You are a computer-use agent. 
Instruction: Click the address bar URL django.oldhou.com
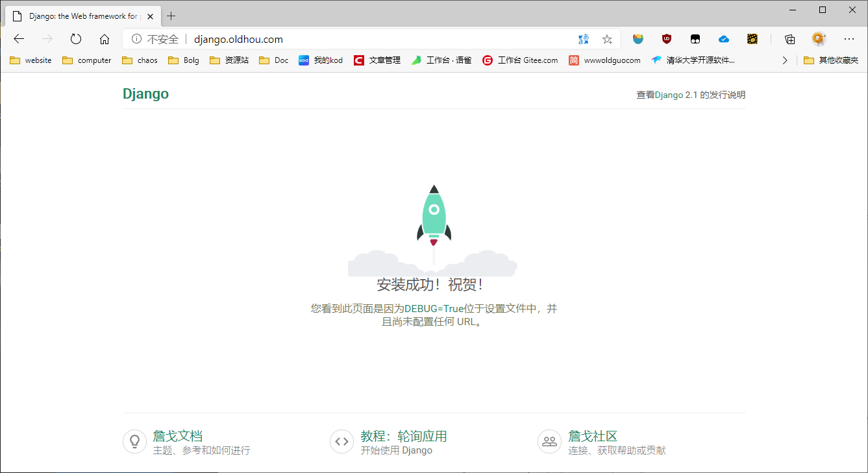coord(238,39)
